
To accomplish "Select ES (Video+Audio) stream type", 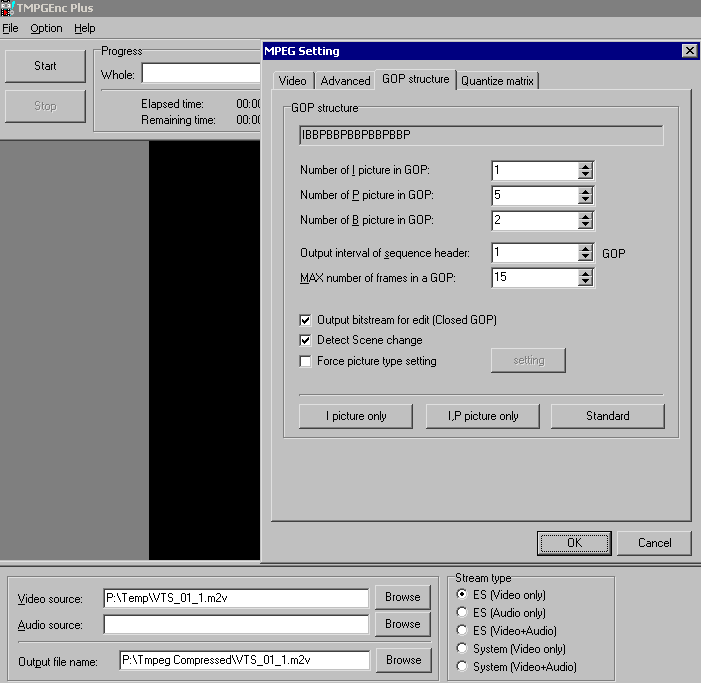I will point(462,630).
